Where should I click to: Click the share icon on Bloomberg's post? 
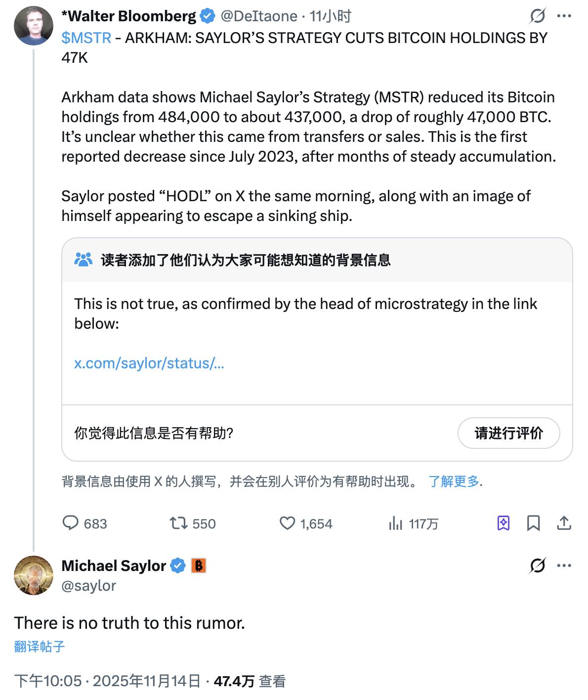coord(564,523)
